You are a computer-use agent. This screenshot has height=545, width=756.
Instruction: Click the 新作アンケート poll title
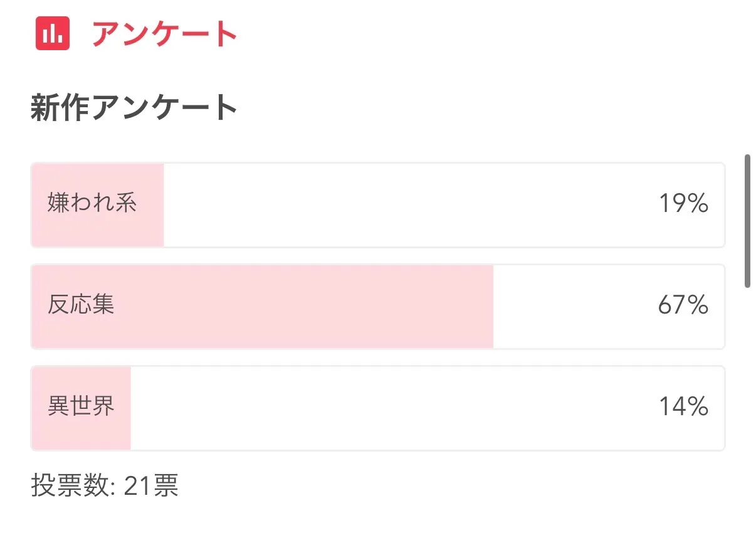pyautogui.click(x=134, y=108)
